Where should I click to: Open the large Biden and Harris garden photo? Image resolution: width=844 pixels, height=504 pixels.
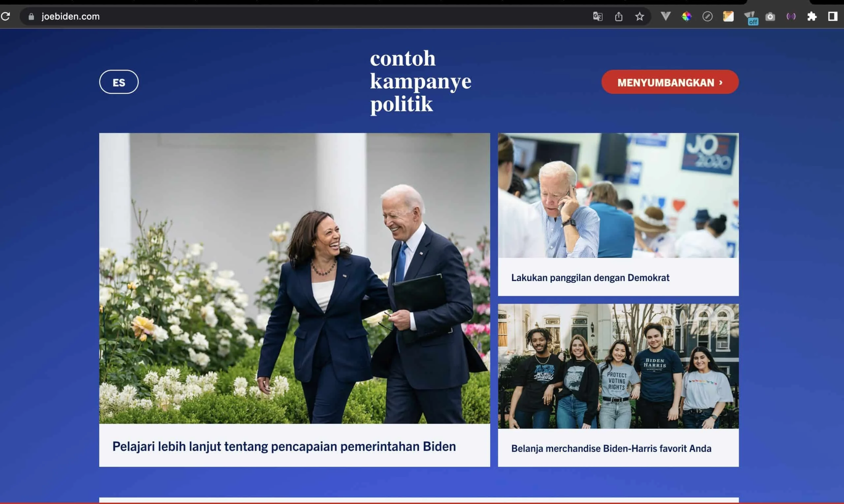294,278
